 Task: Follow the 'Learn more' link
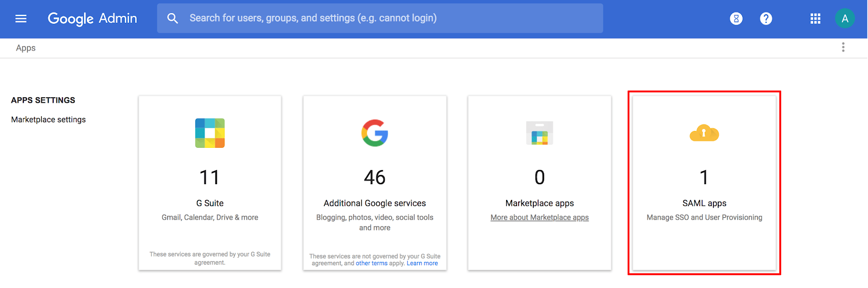point(422,264)
